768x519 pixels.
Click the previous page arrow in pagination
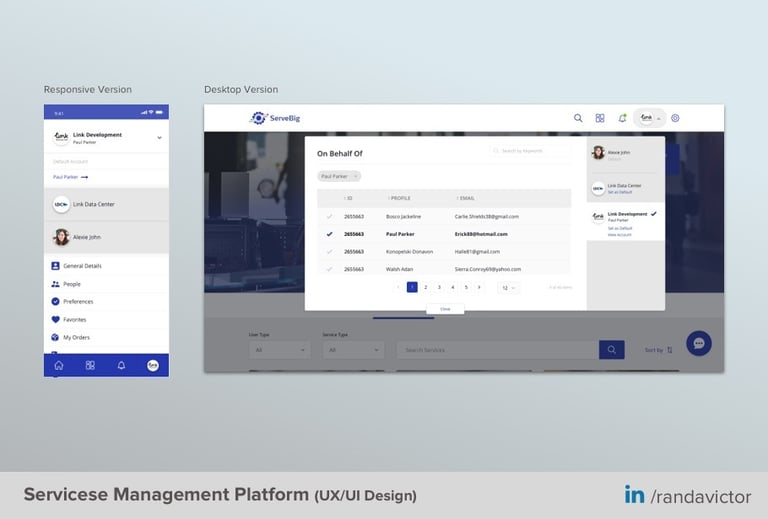pos(398,287)
